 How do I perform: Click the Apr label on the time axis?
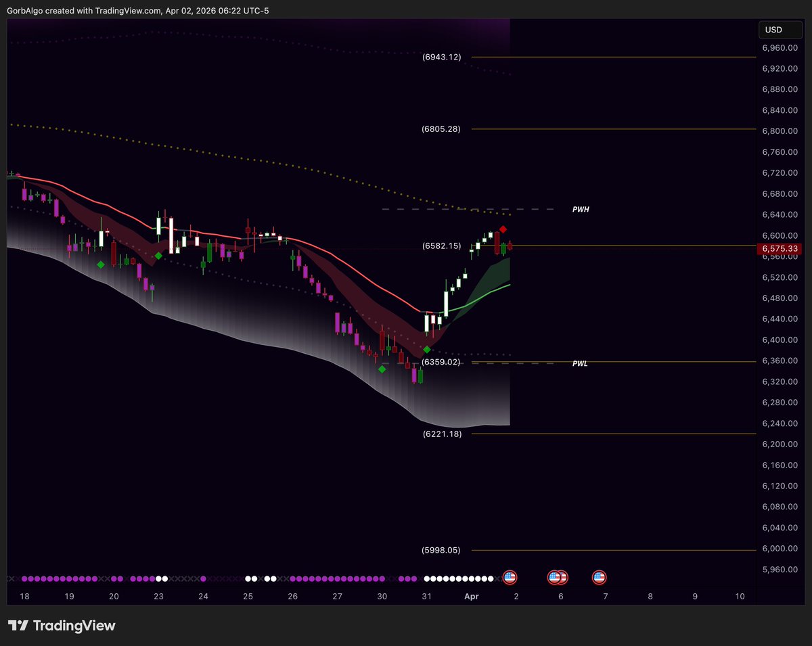click(x=471, y=597)
